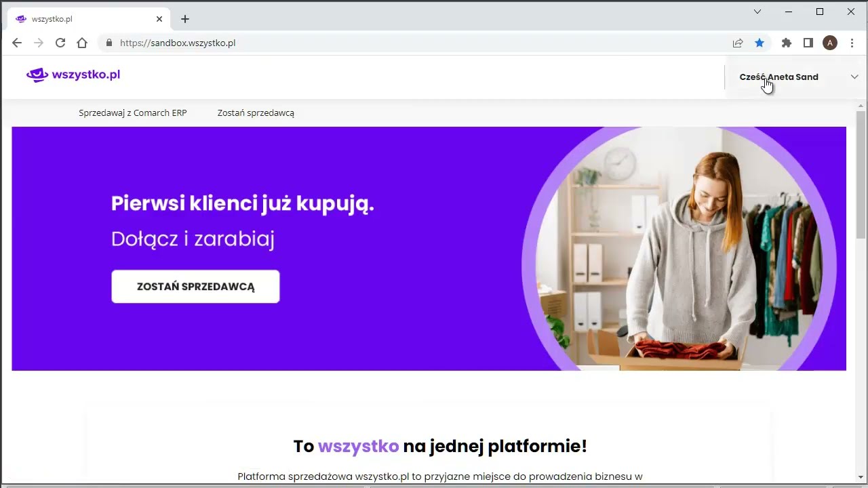Screen dimensions: 868x488
Task: Click the browser forward arrow
Action: point(39,43)
